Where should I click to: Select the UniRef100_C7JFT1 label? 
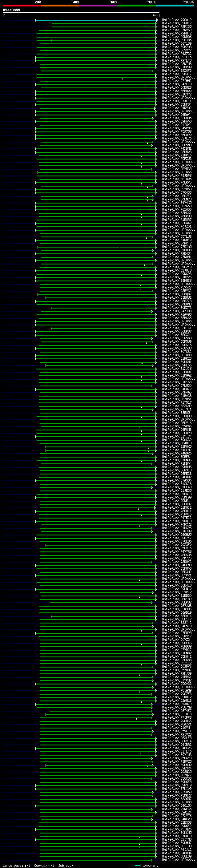177,101
